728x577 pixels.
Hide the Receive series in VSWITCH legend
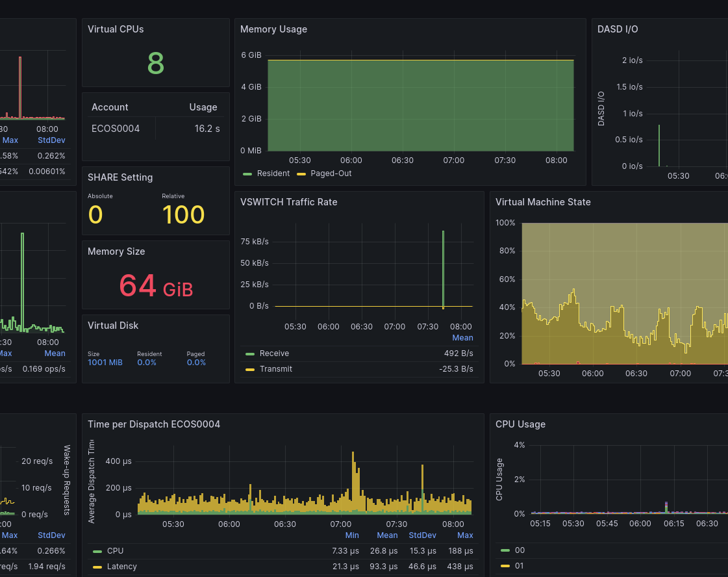(274, 353)
